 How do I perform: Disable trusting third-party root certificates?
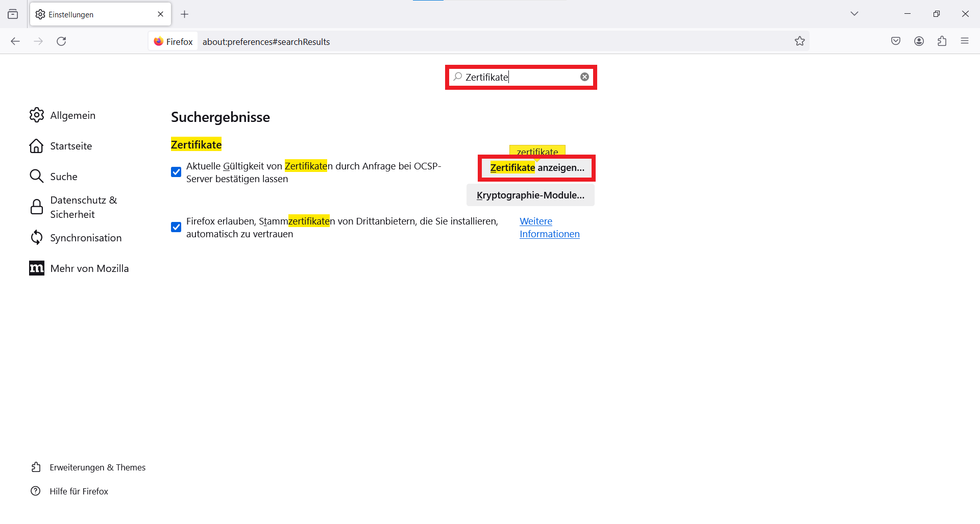176,227
